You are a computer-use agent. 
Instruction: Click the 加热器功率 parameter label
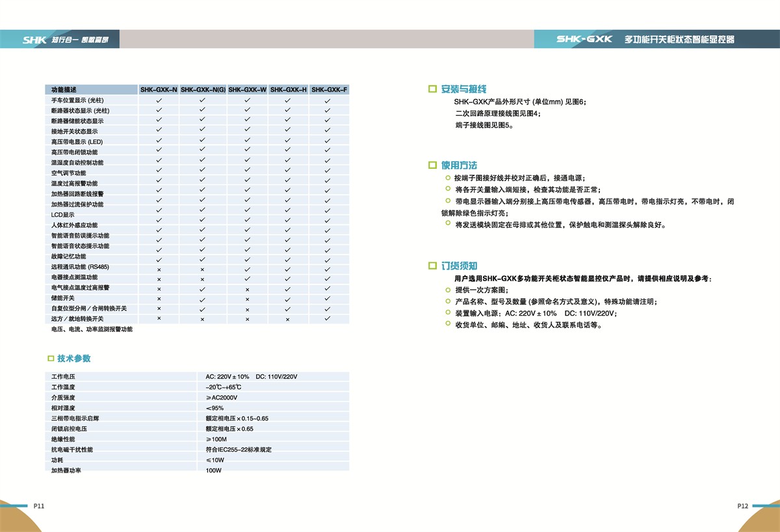coord(66,470)
